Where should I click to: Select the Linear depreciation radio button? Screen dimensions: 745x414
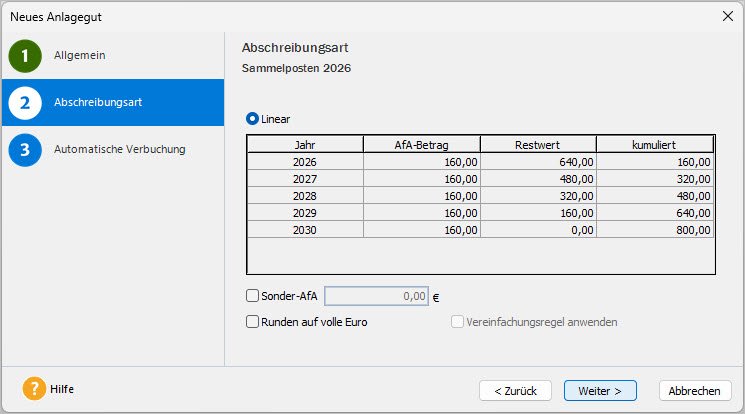point(253,119)
